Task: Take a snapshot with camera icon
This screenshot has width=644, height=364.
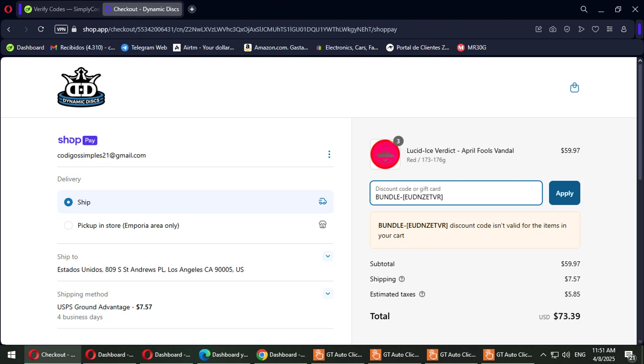Action: click(x=553, y=29)
